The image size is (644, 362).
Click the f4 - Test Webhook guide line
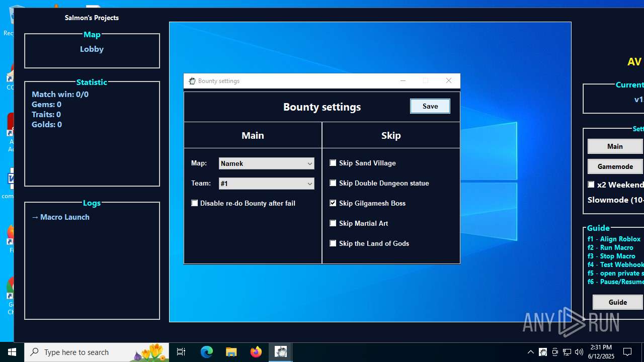point(615,264)
